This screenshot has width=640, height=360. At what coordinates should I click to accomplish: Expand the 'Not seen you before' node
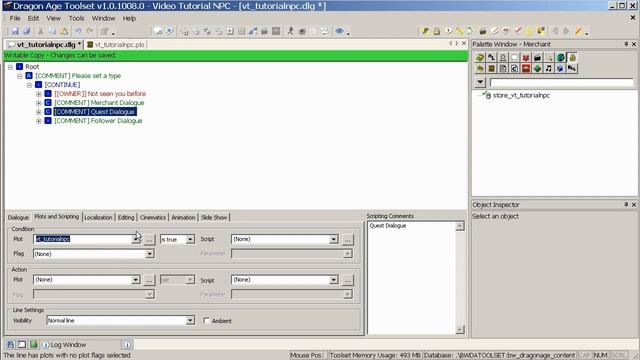(x=39, y=94)
